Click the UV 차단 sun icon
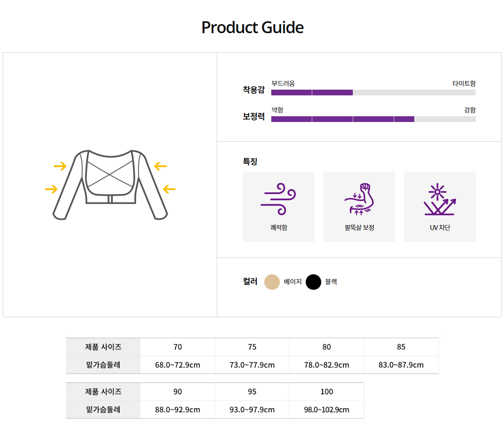504x429 pixels. 440,199
